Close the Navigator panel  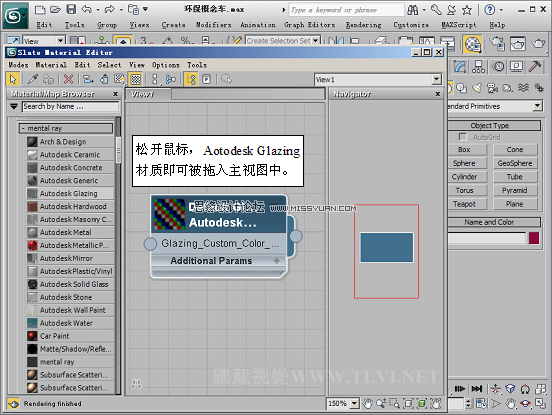pos(438,94)
